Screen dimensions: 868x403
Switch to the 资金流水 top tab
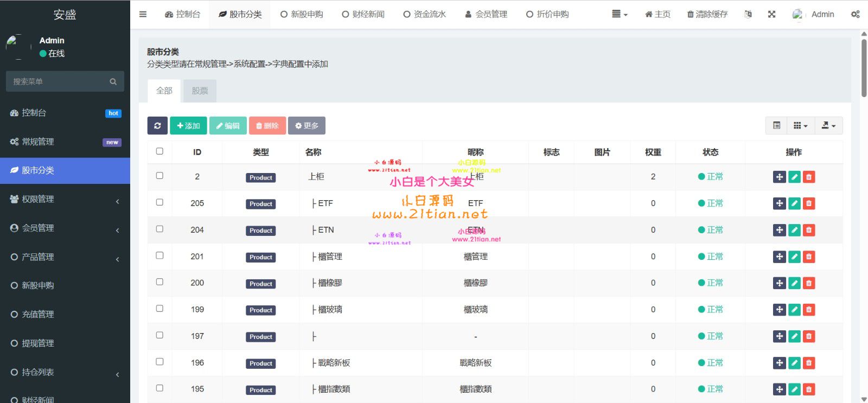tap(424, 14)
